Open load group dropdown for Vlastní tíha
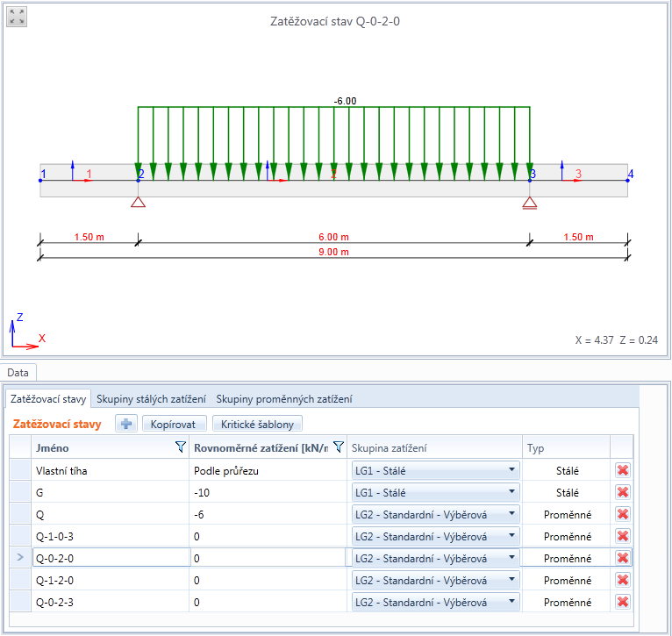This screenshot has height=636, width=672. coord(435,470)
